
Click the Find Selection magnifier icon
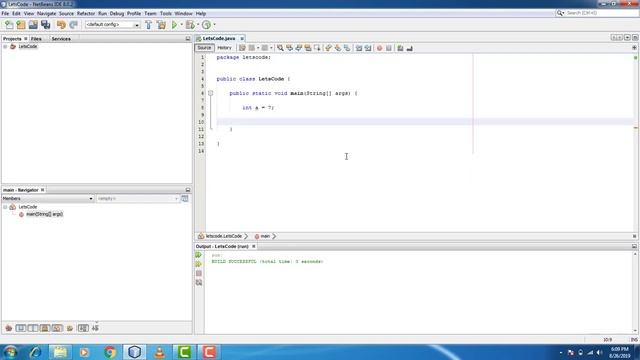coord(280,48)
